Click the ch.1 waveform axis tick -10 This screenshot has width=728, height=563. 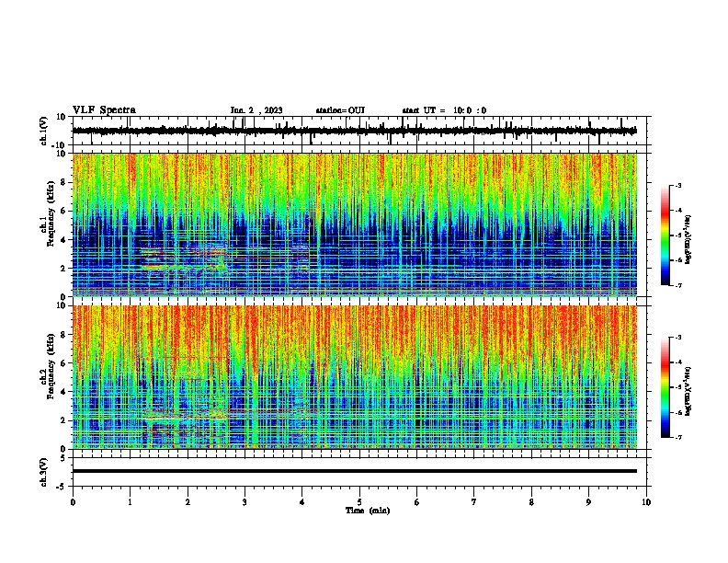(x=60, y=145)
